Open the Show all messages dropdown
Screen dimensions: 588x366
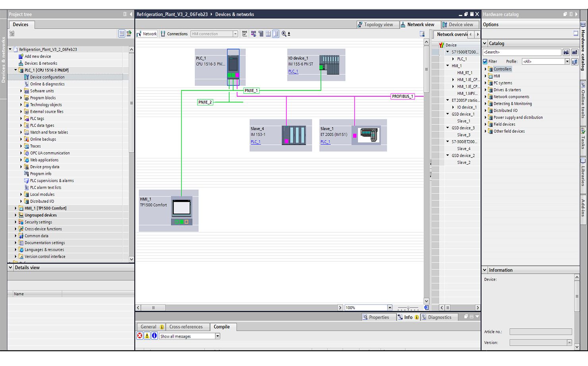tap(218, 336)
